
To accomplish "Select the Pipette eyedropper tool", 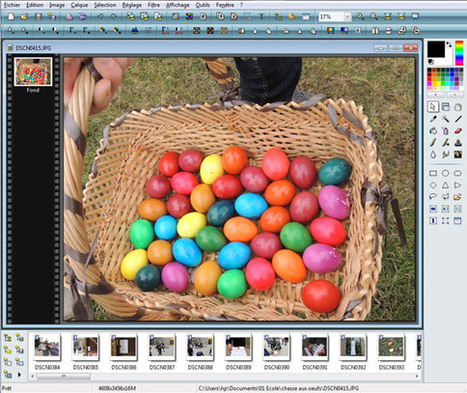I will pos(433,119).
